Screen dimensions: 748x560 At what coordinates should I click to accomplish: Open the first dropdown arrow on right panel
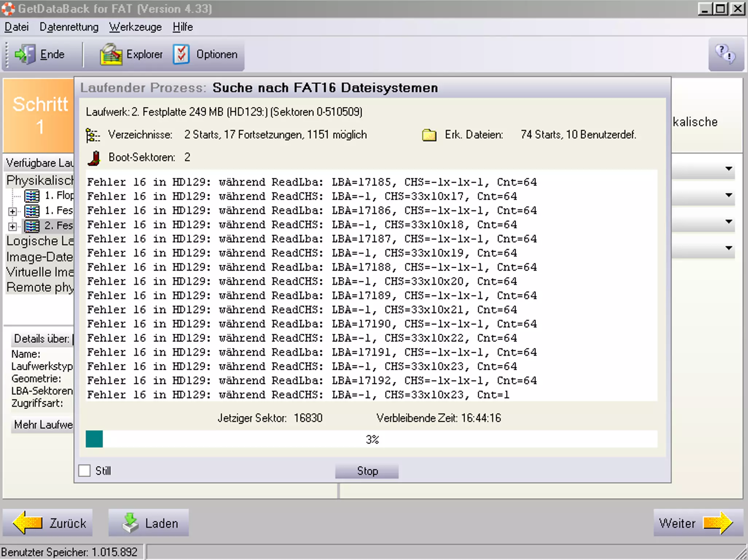coord(729,169)
